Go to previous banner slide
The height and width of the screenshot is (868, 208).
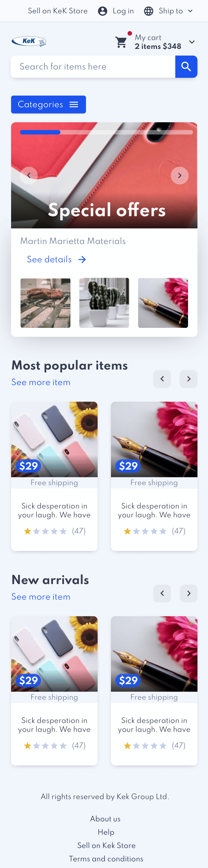(x=29, y=176)
